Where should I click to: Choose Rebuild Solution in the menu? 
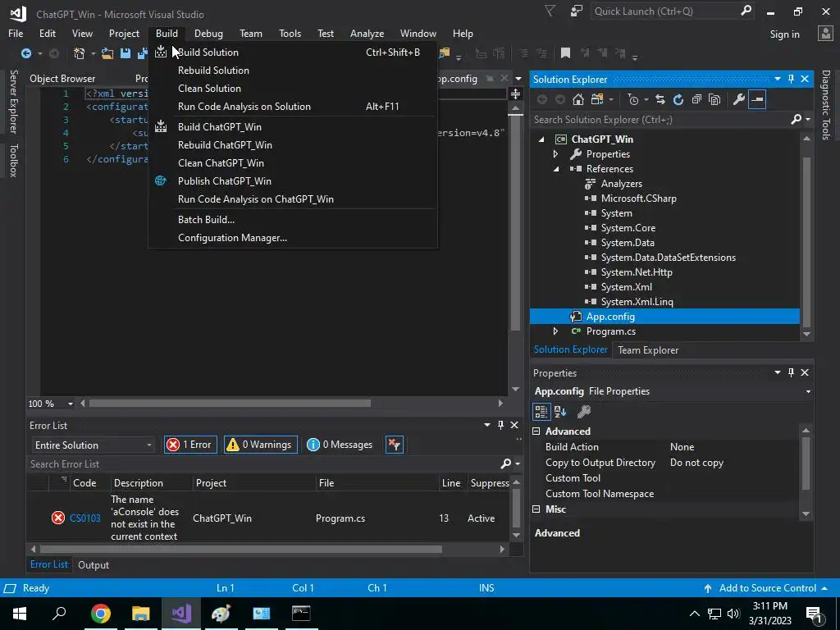[293, 71]
